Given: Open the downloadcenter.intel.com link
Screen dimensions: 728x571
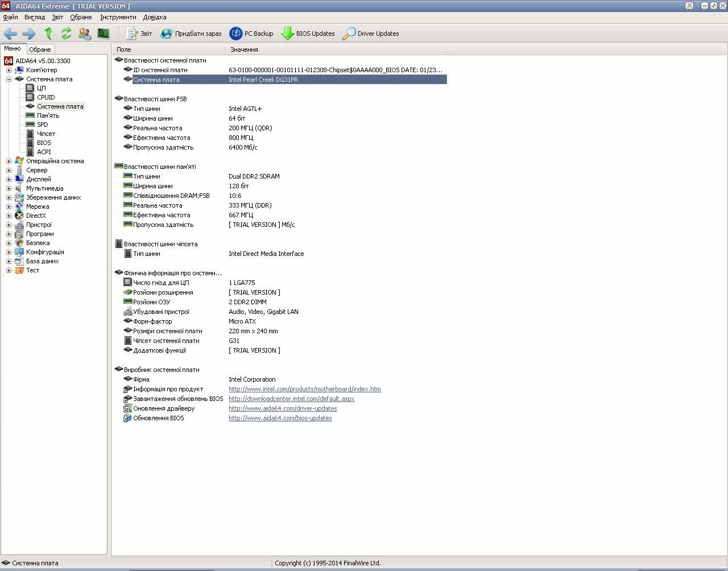Looking at the screenshot, I should pos(292,399).
